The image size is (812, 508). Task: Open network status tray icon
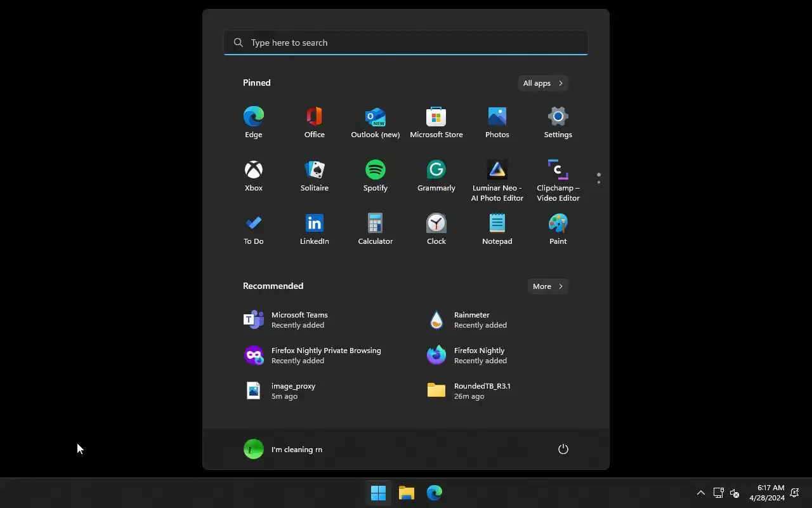pos(718,493)
